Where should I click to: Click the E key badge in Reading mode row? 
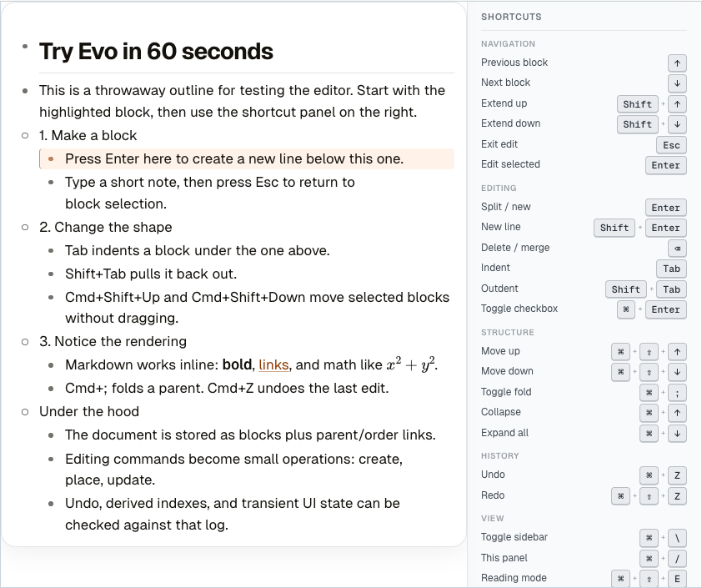(x=677, y=578)
